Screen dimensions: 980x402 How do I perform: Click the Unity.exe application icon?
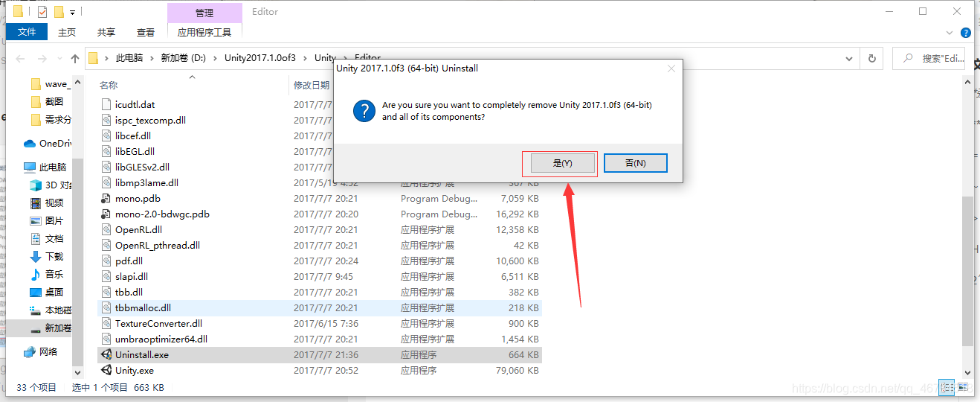coord(106,370)
